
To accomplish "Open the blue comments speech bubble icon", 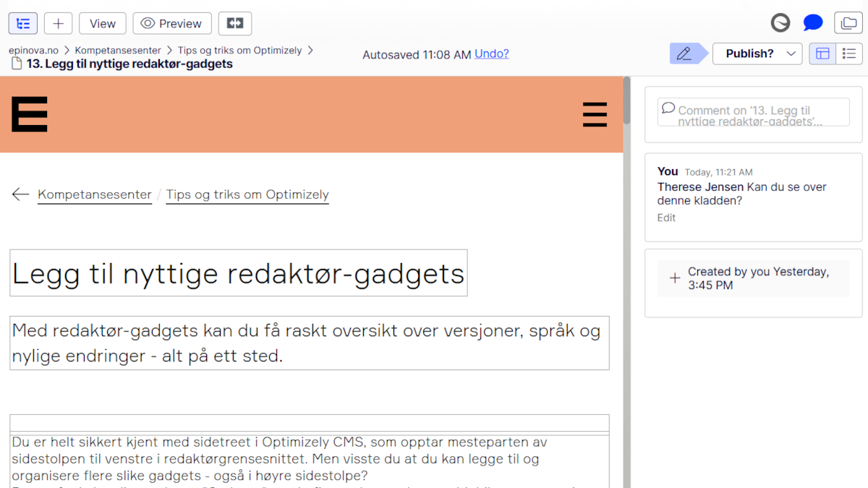I will click(x=813, y=23).
